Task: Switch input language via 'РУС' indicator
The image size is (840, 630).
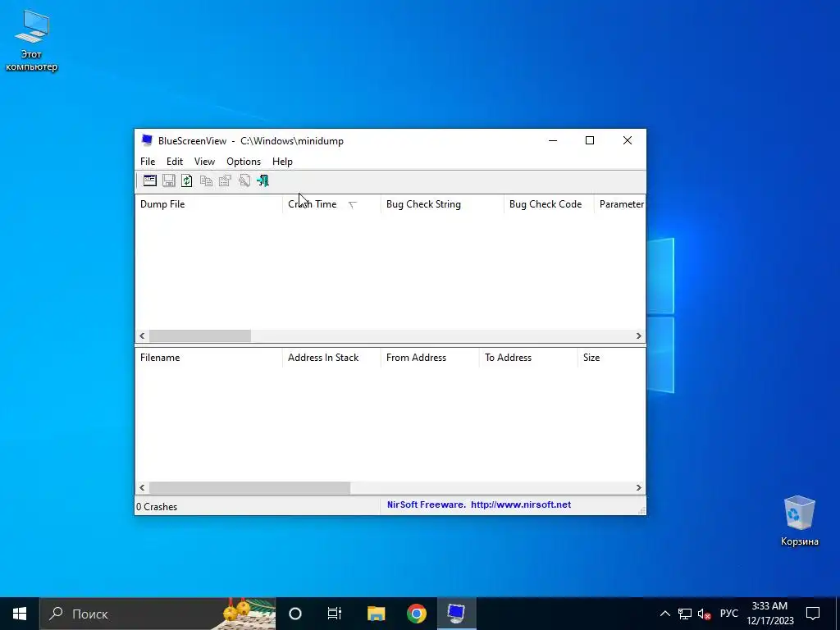Action: [x=729, y=614]
